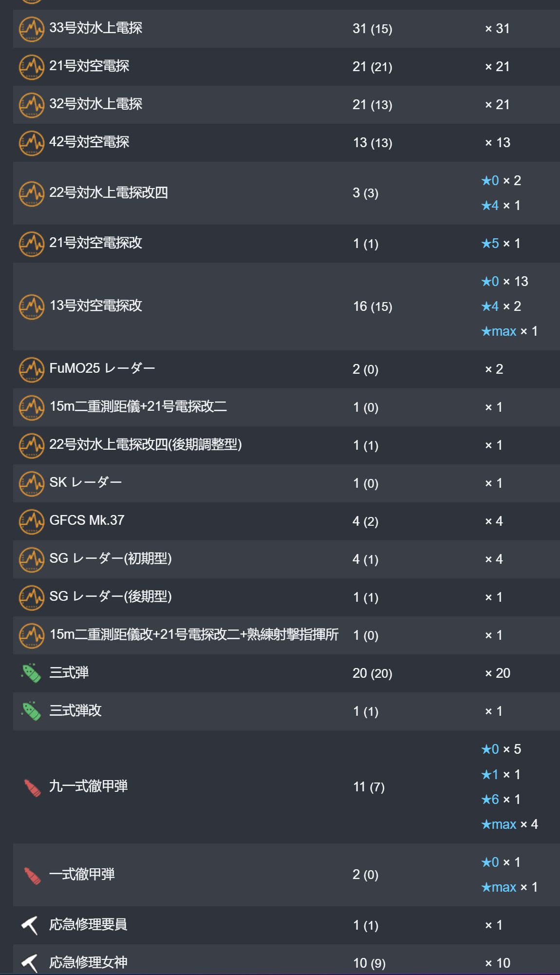Select the 22号対水上電探改四(後期調整型) name
This screenshot has height=975, width=560.
146,444
